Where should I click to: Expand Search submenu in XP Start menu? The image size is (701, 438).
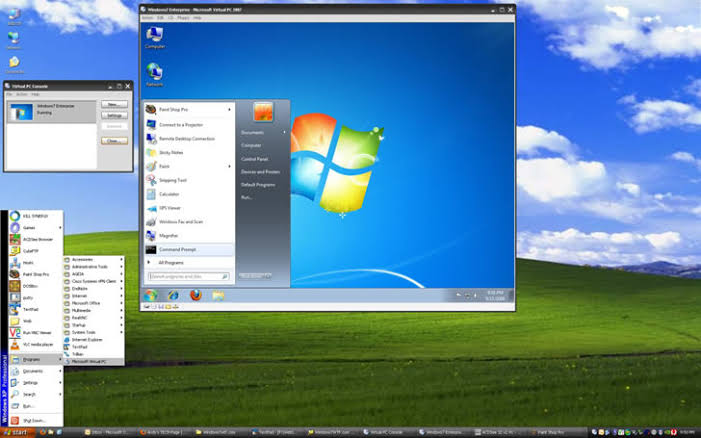point(35,395)
